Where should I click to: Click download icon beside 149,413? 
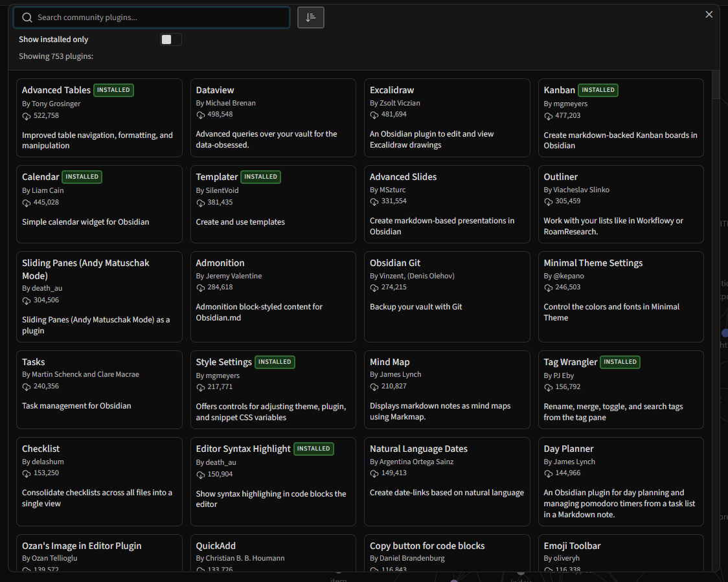(374, 473)
